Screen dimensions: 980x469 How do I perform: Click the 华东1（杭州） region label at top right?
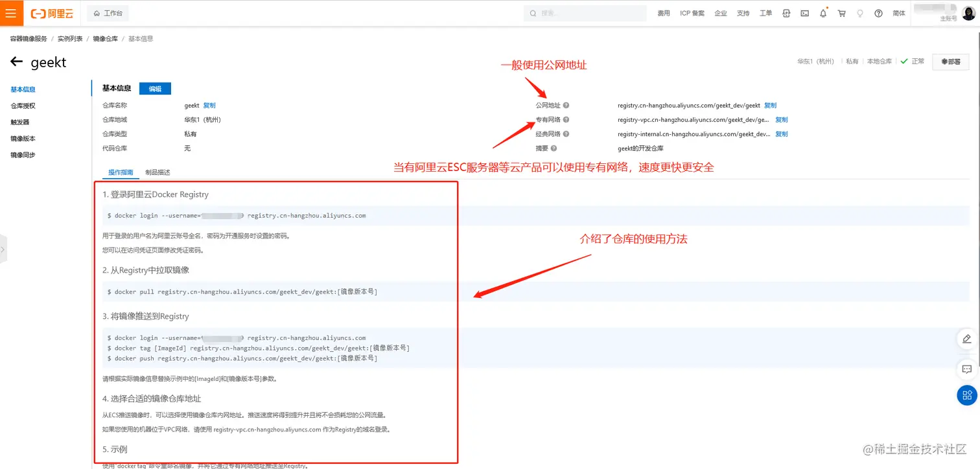(x=816, y=62)
